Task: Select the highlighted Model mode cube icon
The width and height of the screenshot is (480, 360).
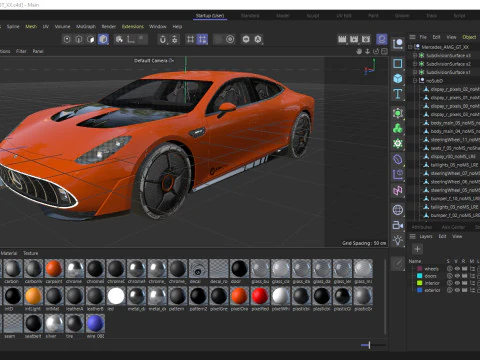Action: point(103,39)
